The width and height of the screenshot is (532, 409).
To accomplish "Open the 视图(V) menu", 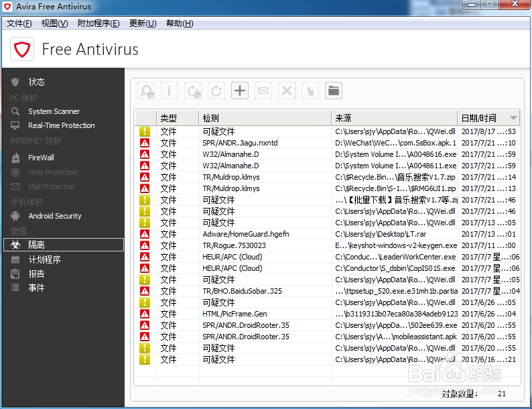I will [x=55, y=23].
